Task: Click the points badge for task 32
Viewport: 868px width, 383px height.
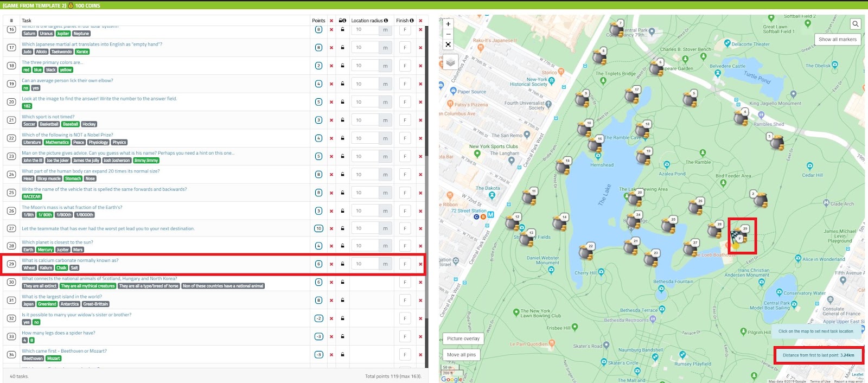Action: [318, 318]
